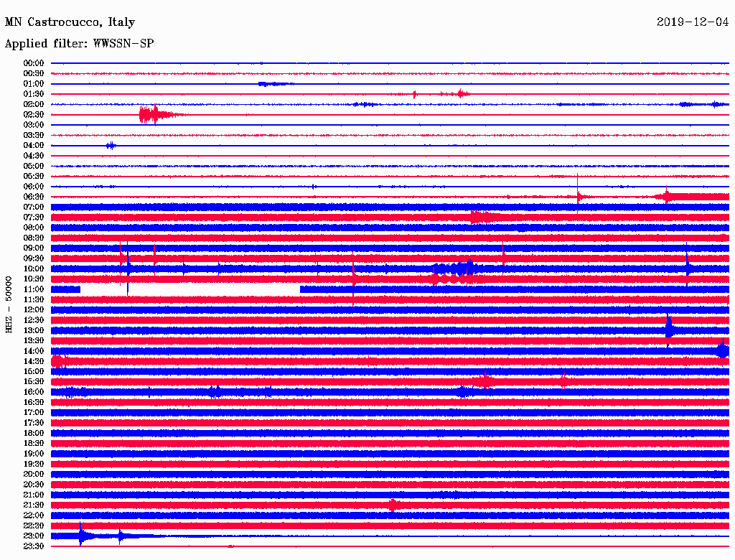Select the 06:00 time label
This screenshot has width=735, height=560.
click(x=34, y=186)
